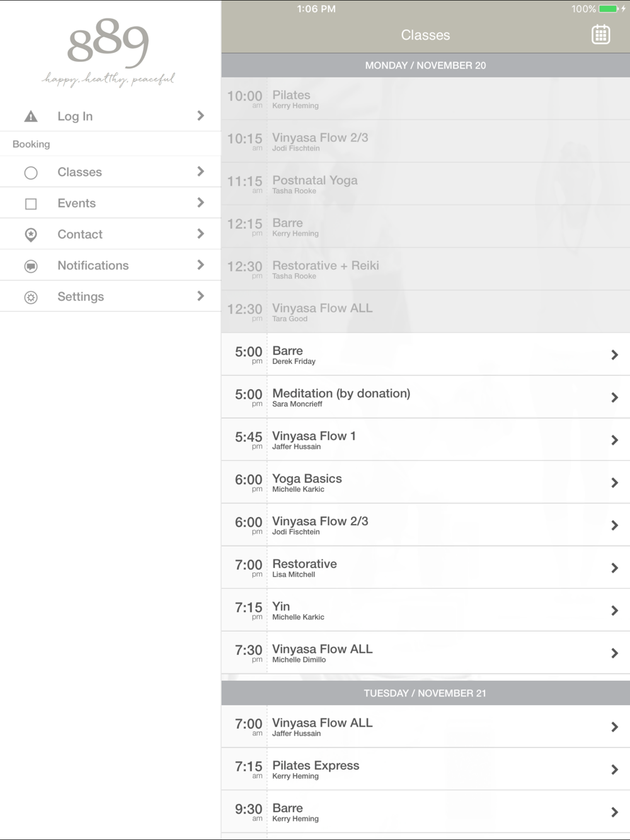Click the warning triangle icon beside Log In
The width and height of the screenshot is (630, 840).
tap(31, 116)
